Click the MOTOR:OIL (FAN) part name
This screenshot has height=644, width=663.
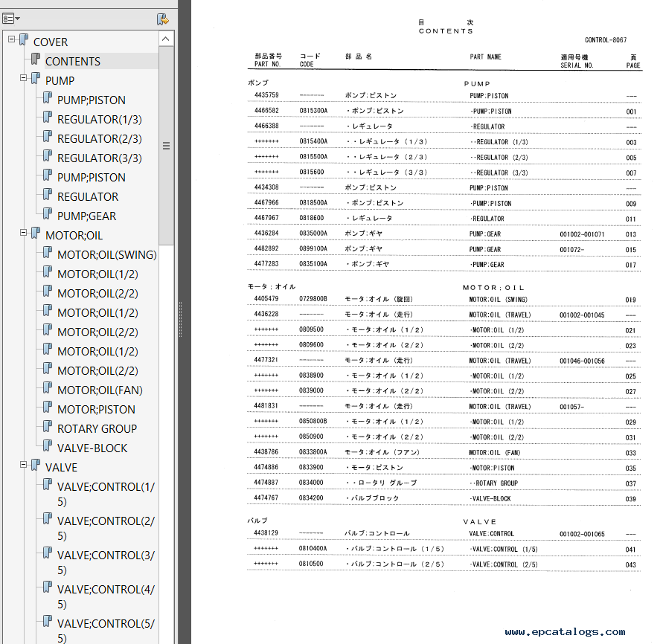[494, 453]
